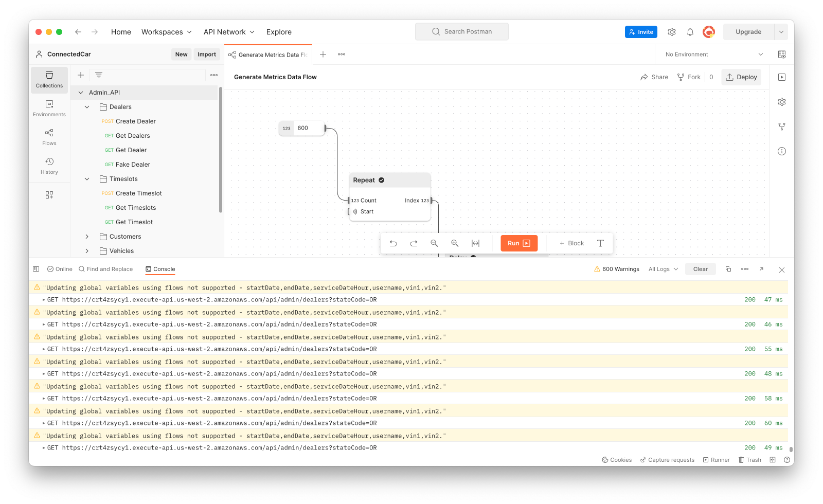This screenshot has width=823, height=504.
Task: Open the No Environment selector
Action: point(714,55)
